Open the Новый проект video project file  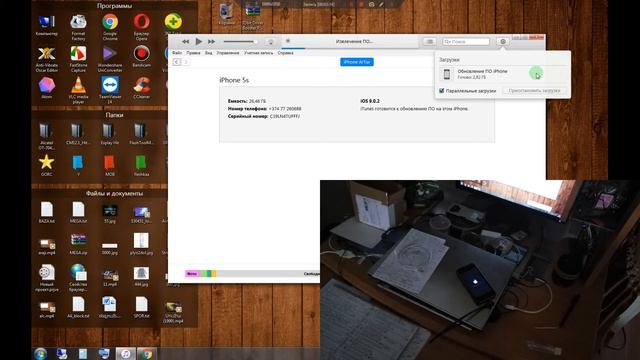point(47,278)
